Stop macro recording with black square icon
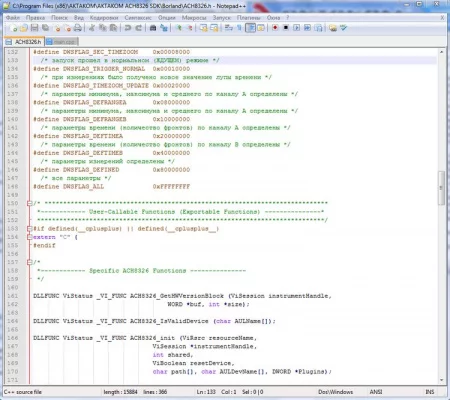The image size is (450, 400). [x=286, y=28]
